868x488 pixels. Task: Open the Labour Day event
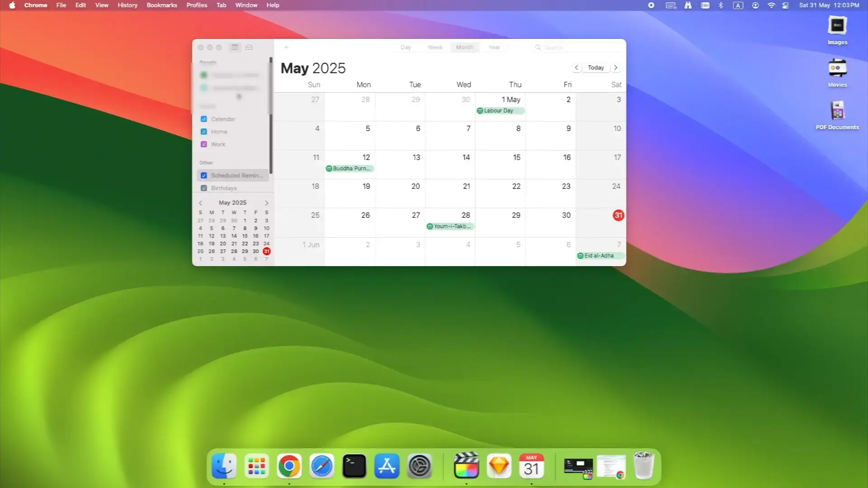500,111
